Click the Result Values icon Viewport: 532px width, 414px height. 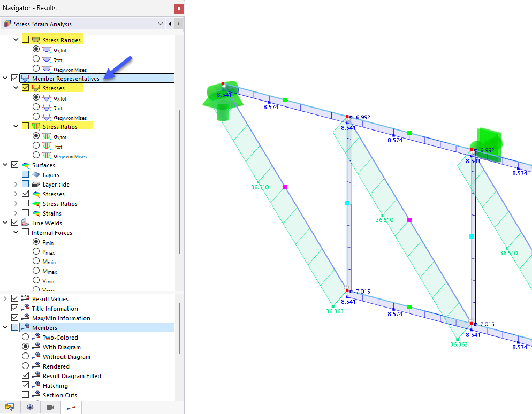[x=25, y=298]
